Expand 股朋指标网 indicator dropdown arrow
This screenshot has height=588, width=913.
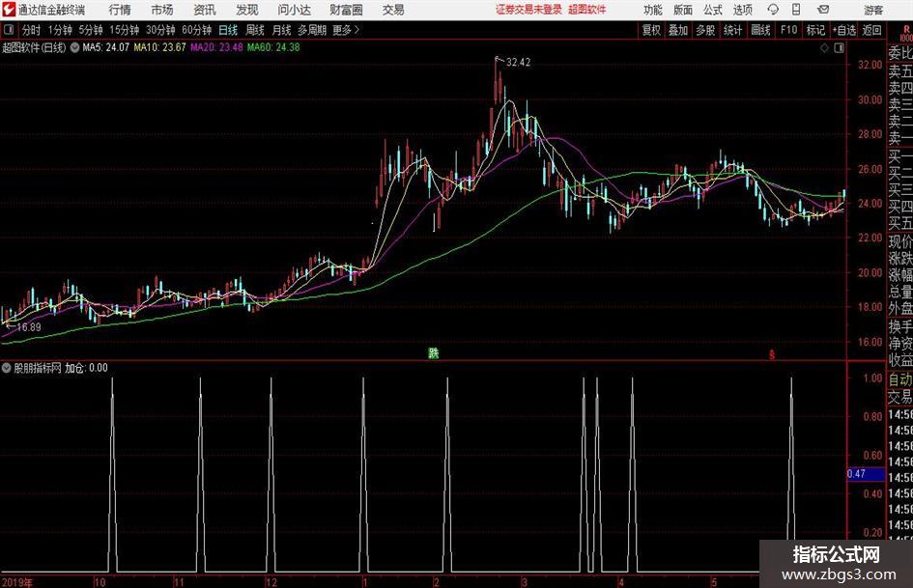pyautogui.click(x=7, y=368)
